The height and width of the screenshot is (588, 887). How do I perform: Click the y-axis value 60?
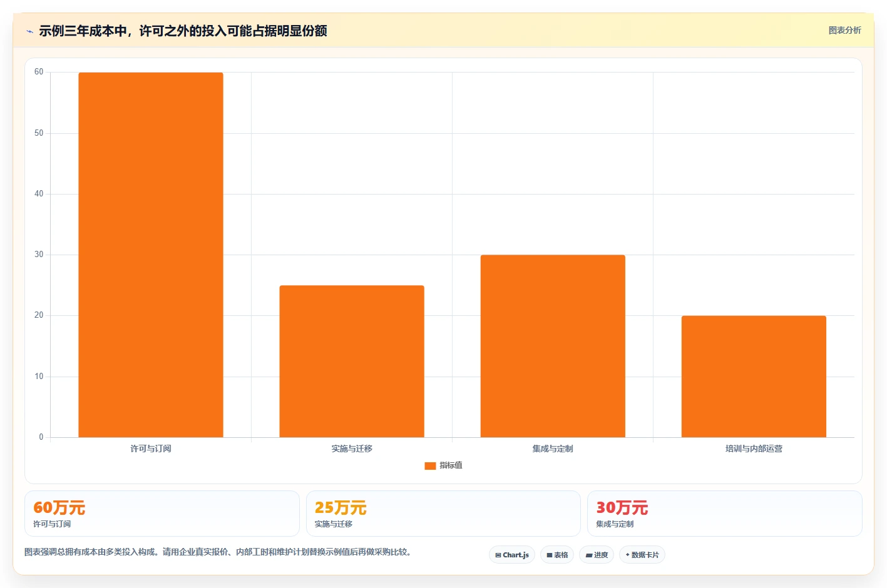pos(39,72)
